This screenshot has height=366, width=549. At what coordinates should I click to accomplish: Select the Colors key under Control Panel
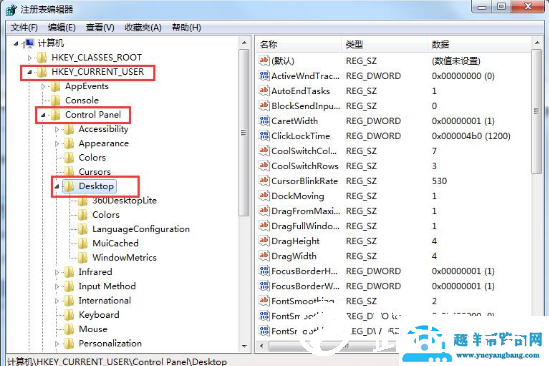(92, 158)
